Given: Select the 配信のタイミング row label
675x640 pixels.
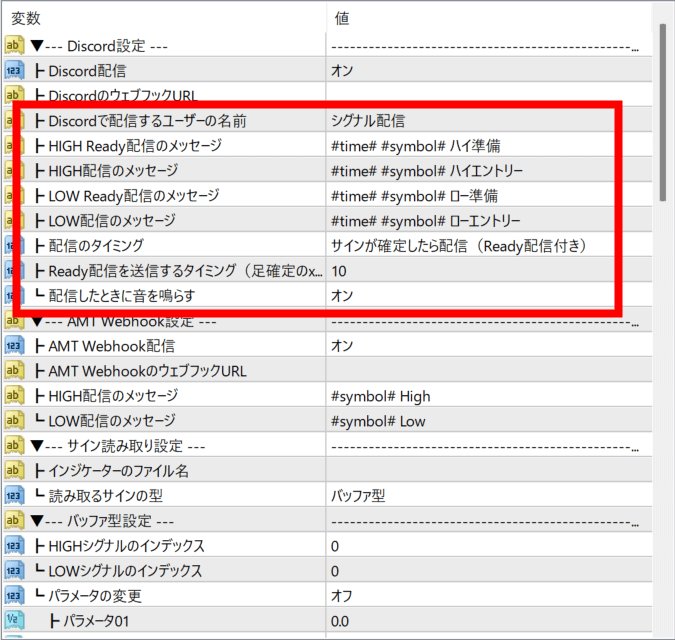Looking at the screenshot, I should 96,246.
